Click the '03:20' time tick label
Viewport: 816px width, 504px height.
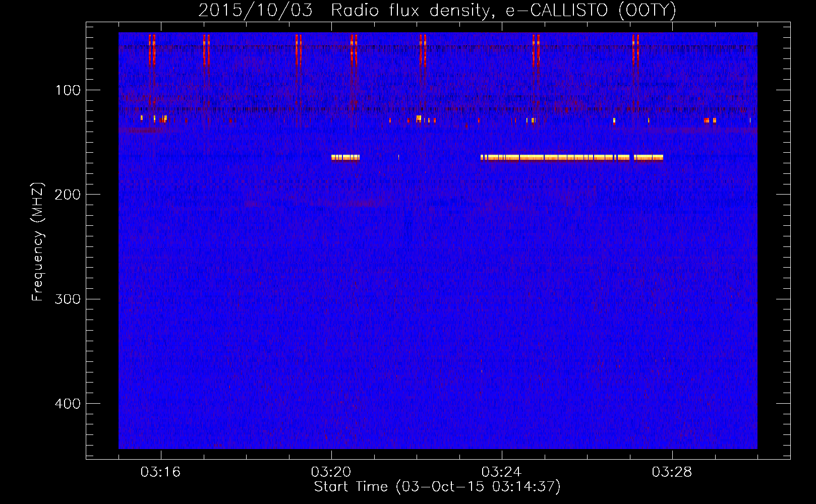pos(331,472)
